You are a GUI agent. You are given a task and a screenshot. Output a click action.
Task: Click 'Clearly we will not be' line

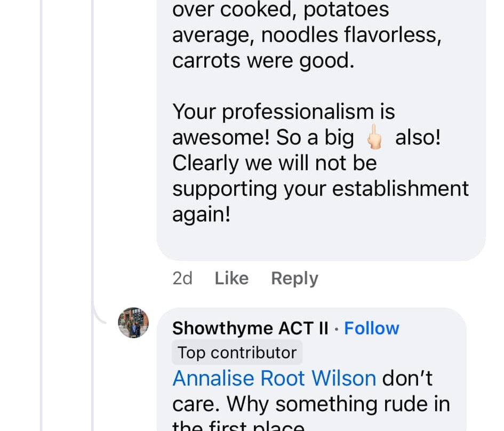pos(274,163)
